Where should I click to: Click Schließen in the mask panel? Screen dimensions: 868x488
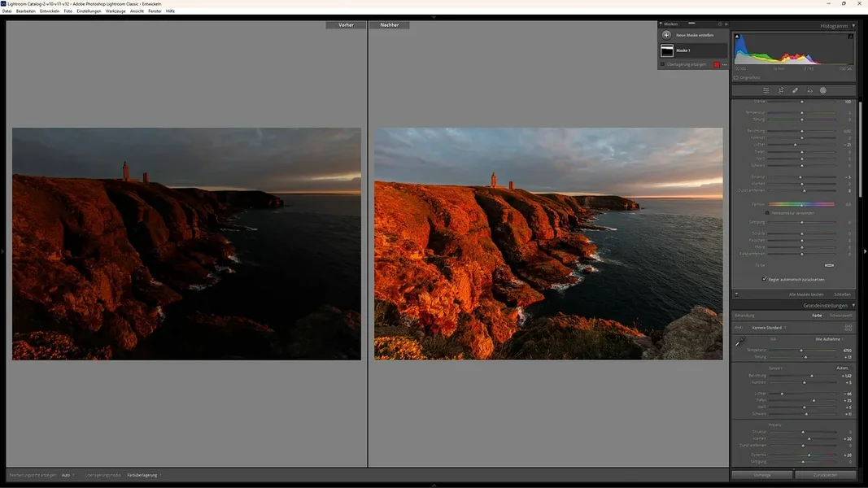click(x=842, y=294)
